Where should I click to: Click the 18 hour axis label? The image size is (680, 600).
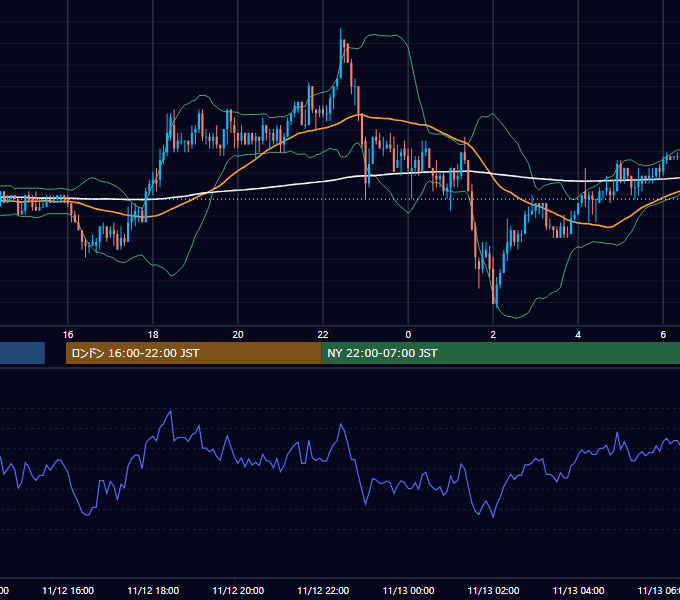click(153, 334)
